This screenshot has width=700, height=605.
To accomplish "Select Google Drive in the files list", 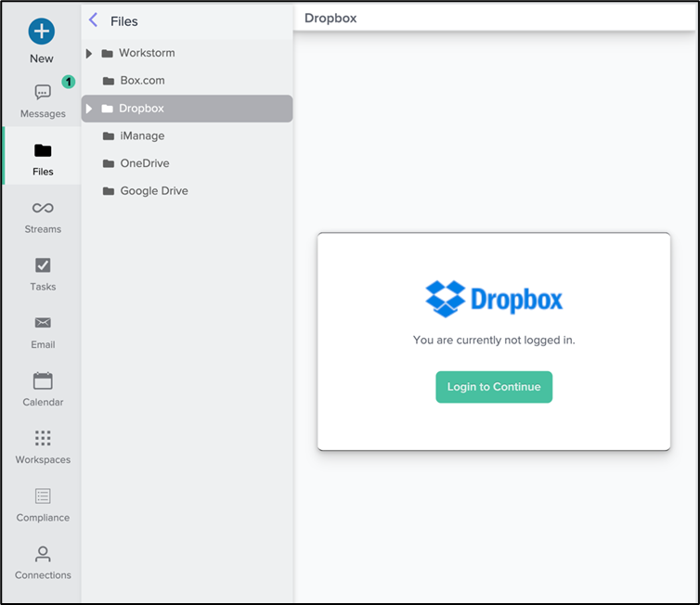I will click(x=154, y=191).
